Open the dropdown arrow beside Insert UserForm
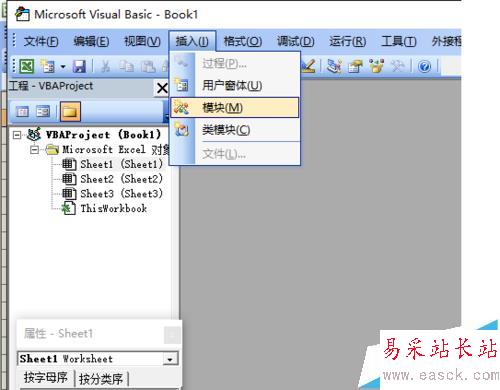 pos(63,66)
